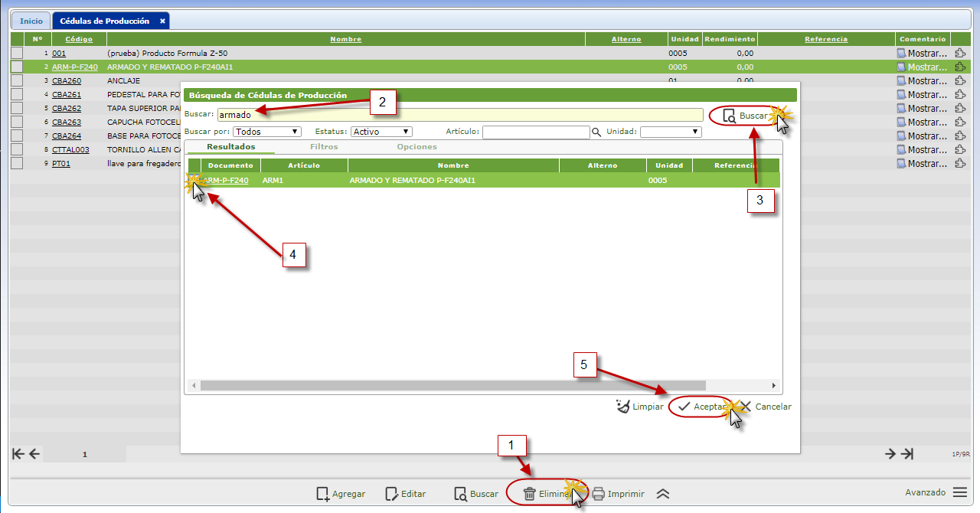This screenshot has width=980, height=513.
Task: Tick checkbox for ARM-P-F240 row
Action: pyautogui.click(x=17, y=67)
